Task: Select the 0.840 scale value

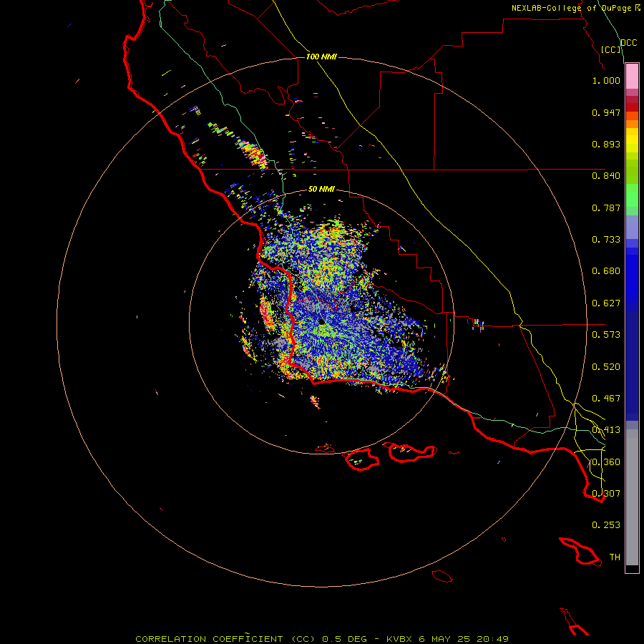Action: point(606,176)
